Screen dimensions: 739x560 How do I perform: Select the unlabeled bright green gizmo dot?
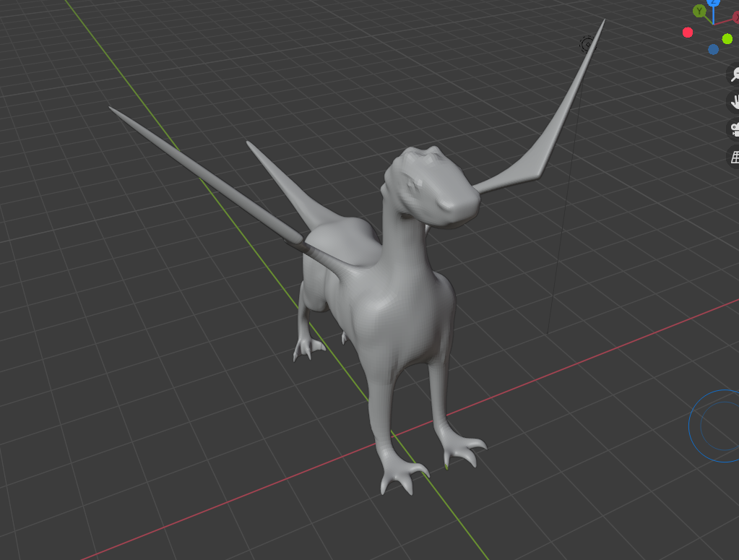coord(727,39)
